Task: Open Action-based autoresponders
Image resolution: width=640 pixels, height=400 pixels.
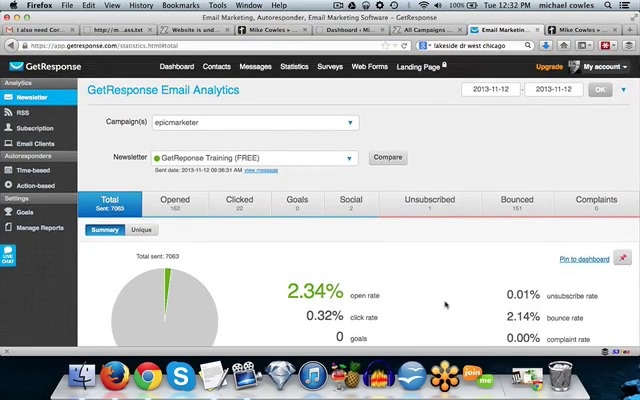Action: pyautogui.click(x=38, y=186)
